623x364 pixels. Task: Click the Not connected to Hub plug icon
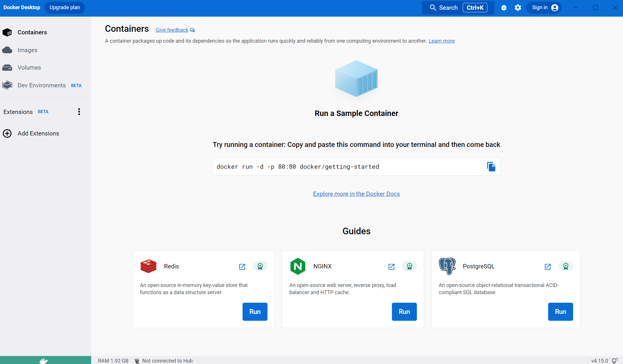tap(137, 361)
